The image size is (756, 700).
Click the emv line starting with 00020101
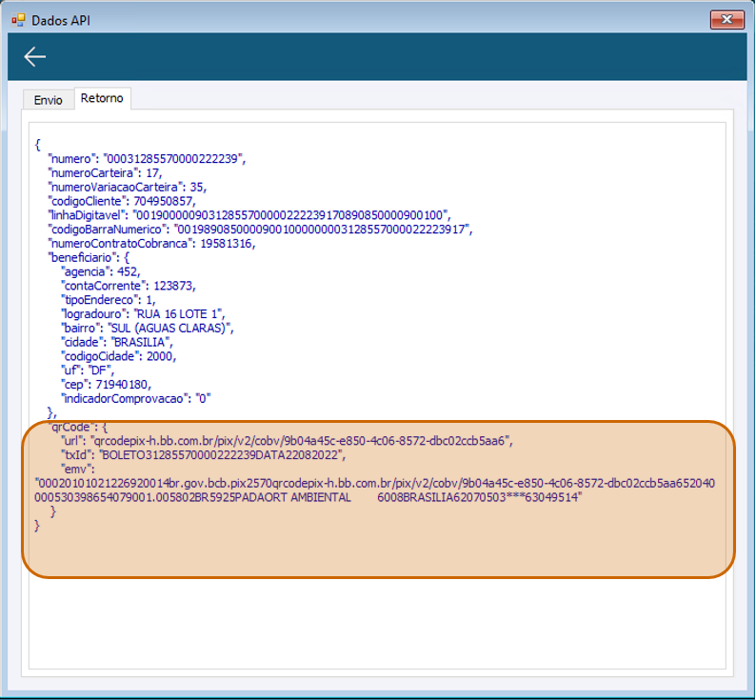(x=374, y=483)
